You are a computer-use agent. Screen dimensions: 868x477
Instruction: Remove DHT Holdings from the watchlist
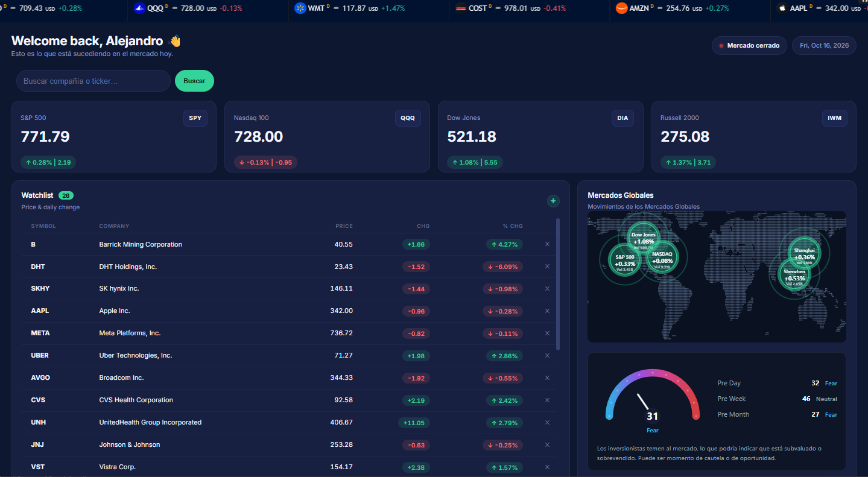coord(547,267)
